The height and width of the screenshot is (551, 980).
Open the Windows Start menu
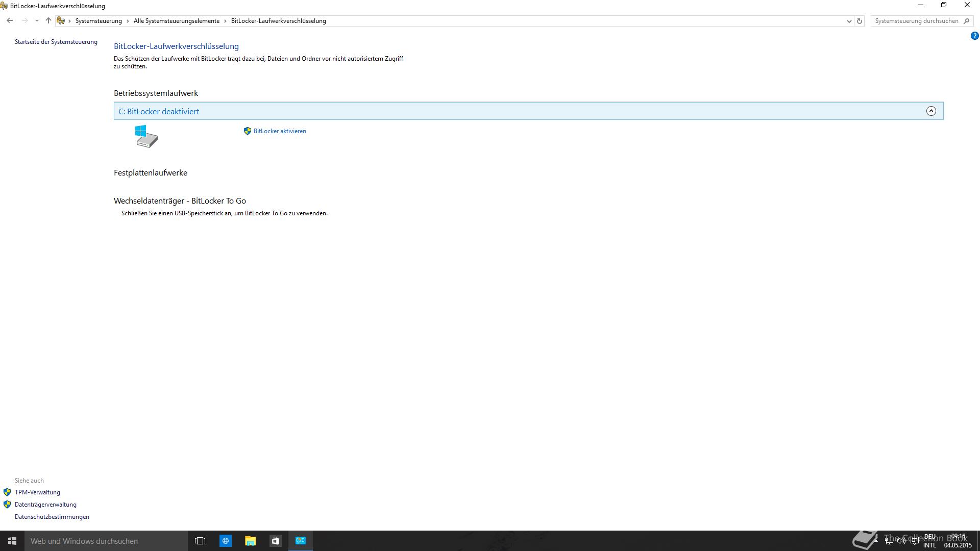coord(12,541)
